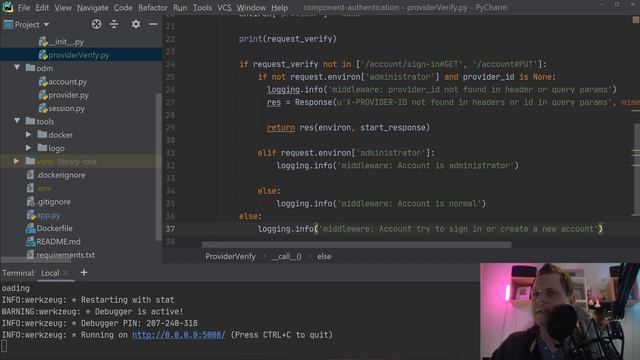This screenshot has width=640, height=360.
Task: Collapse the odm folder
Action: click(17, 67)
